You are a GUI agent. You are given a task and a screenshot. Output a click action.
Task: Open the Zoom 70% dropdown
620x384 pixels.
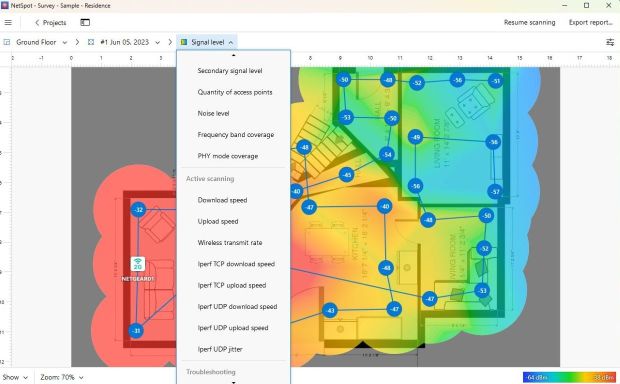pyautogui.click(x=62, y=377)
